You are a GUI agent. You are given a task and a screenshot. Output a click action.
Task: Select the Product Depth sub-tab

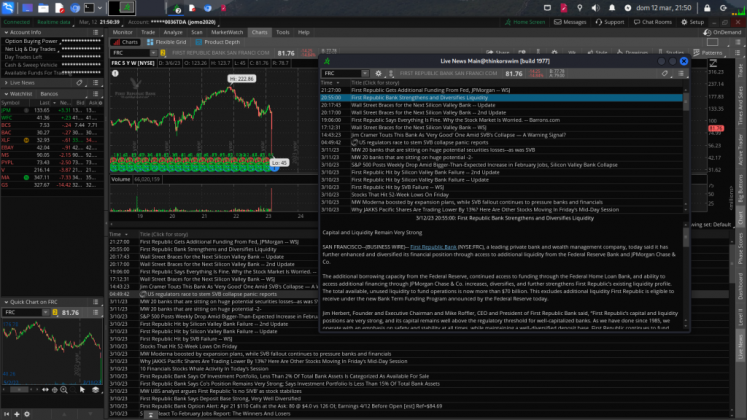(x=217, y=42)
